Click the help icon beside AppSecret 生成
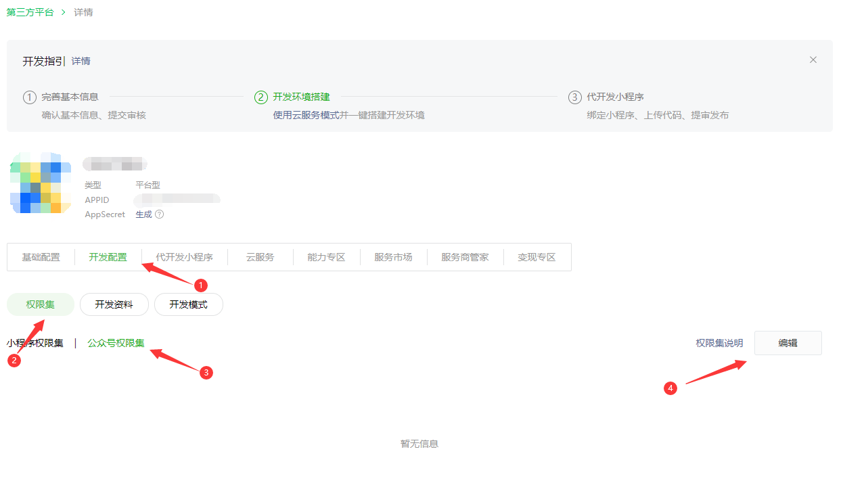This screenshot has width=843, height=504. point(160,214)
